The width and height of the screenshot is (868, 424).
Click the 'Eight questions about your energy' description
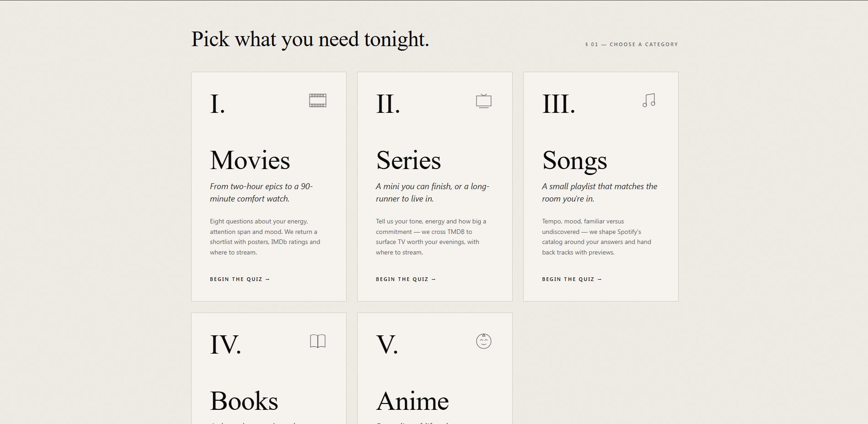point(265,237)
